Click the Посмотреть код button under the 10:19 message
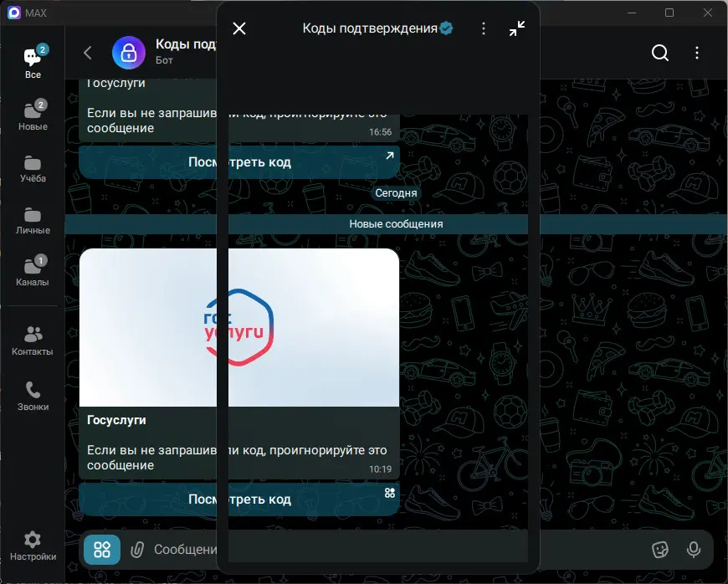Viewport: 728px width, 584px height. tap(239, 499)
